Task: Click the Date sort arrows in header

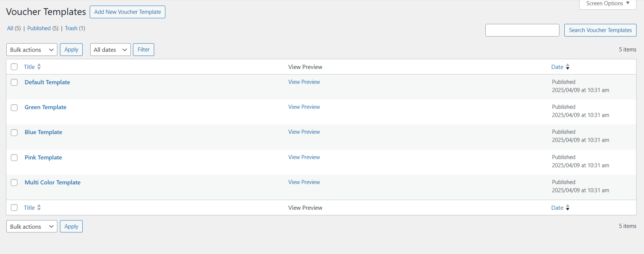Action: (568, 67)
